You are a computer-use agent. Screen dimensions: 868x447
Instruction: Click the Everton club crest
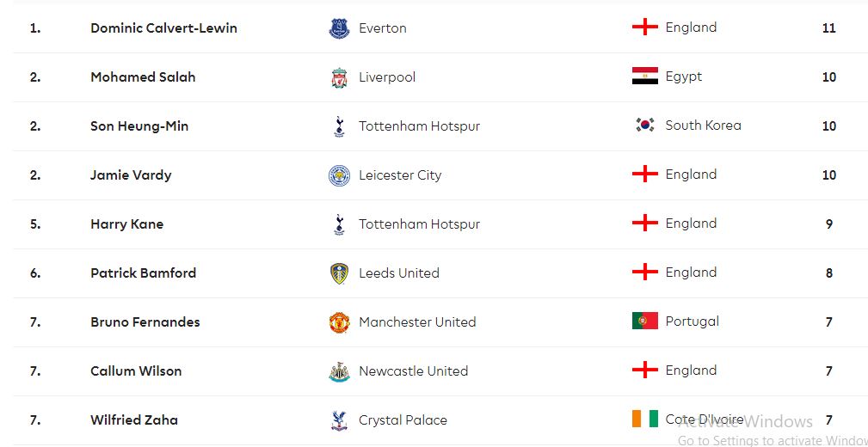tap(339, 28)
